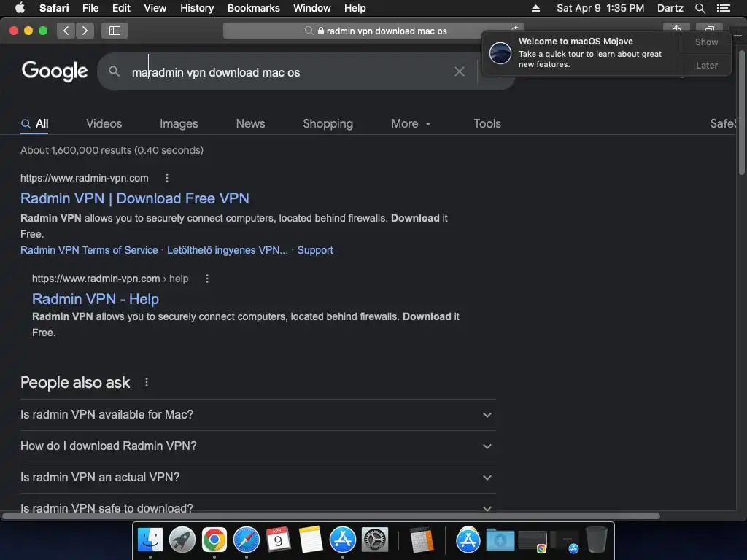Open the Help menu

355,8
